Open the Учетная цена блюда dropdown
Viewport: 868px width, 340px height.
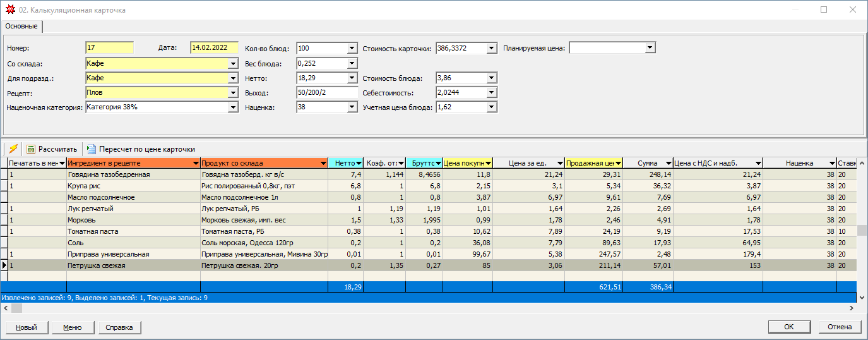492,107
